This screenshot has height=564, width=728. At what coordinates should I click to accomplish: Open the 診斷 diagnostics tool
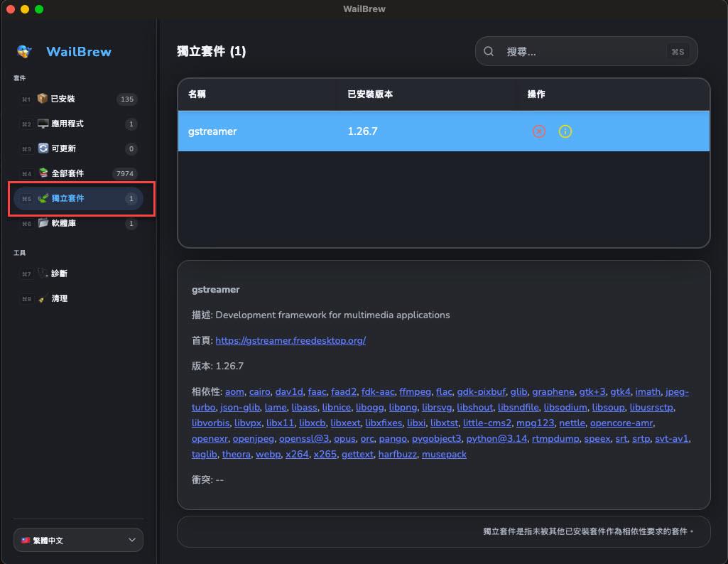tap(60, 273)
